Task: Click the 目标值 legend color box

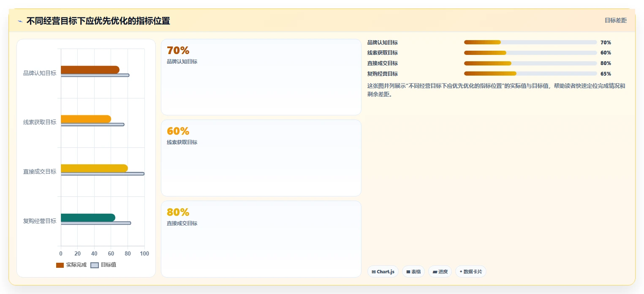Action: 95,265
